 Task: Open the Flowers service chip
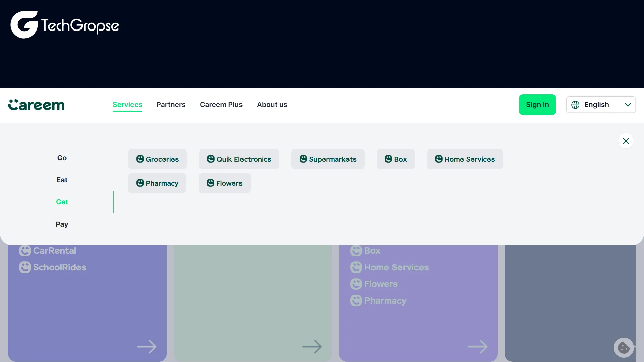224,183
